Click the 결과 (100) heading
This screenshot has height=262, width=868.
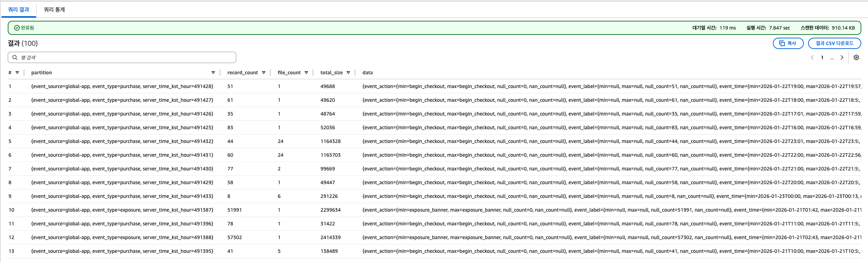pos(23,43)
